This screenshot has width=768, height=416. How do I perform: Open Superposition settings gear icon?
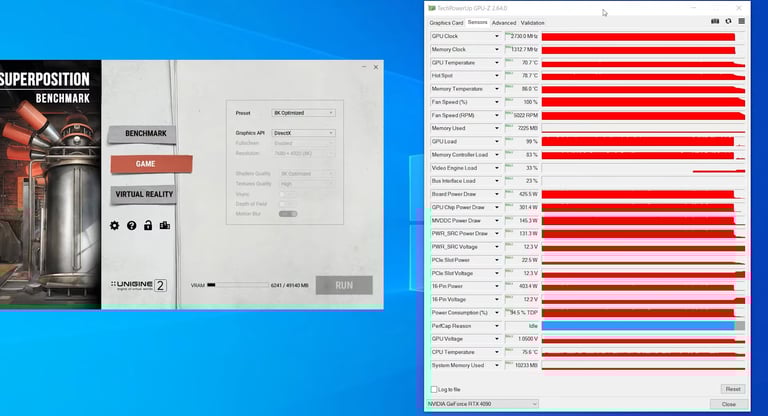(114, 225)
